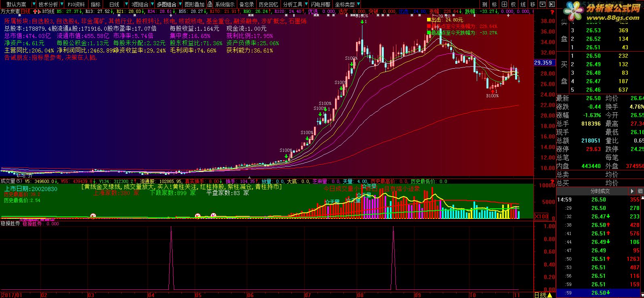Click the B均线 indicator name
This screenshot has width=644, height=298.
(x=48, y=12)
